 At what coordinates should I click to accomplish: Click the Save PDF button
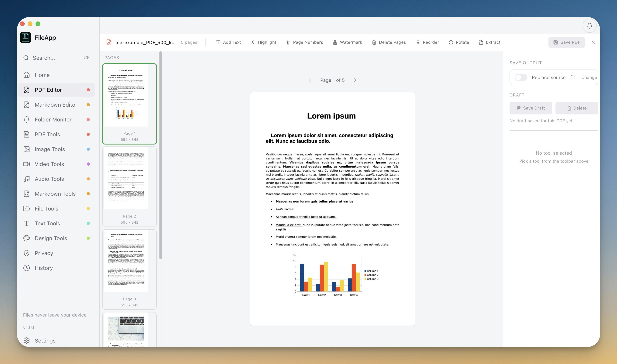[x=566, y=42]
